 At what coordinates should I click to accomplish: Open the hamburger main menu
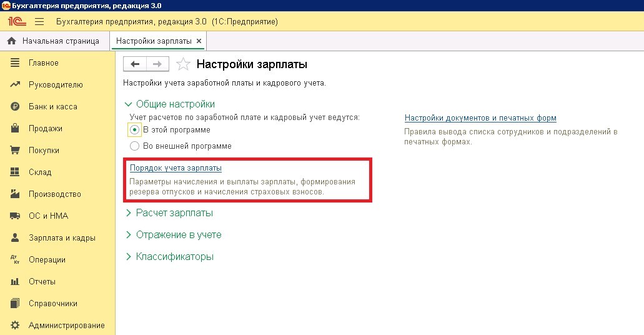[39, 21]
